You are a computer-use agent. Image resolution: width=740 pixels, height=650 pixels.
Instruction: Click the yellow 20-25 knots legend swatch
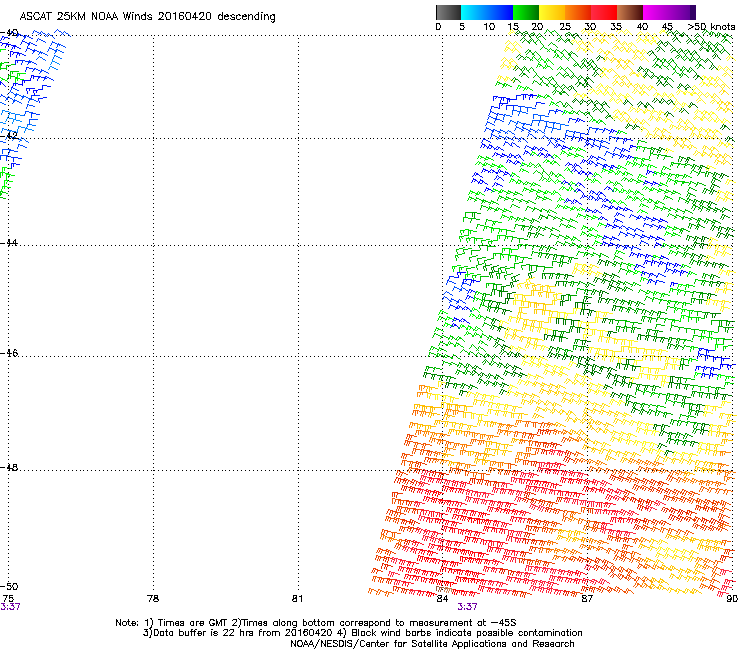(552, 12)
